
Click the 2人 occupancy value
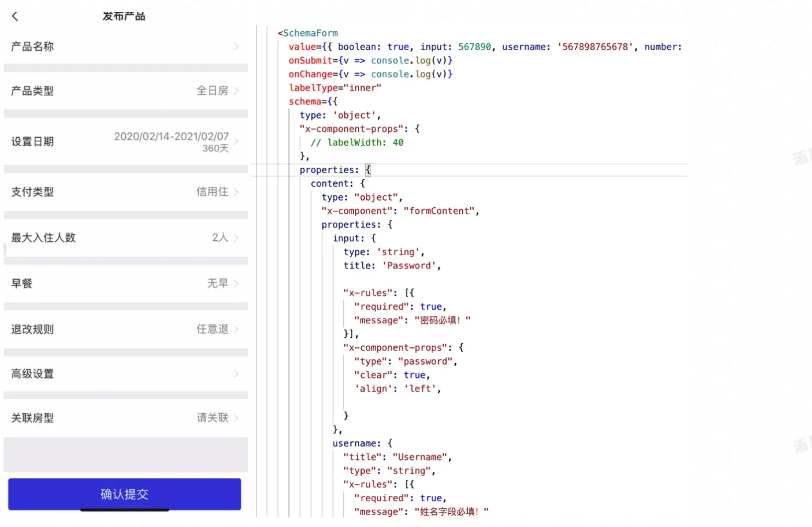coord(220,238)
